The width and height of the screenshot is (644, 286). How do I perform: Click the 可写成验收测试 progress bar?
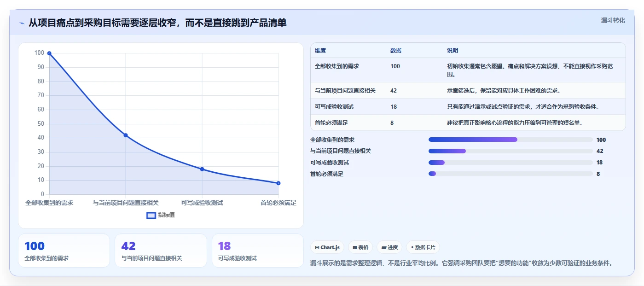(511, 162)
